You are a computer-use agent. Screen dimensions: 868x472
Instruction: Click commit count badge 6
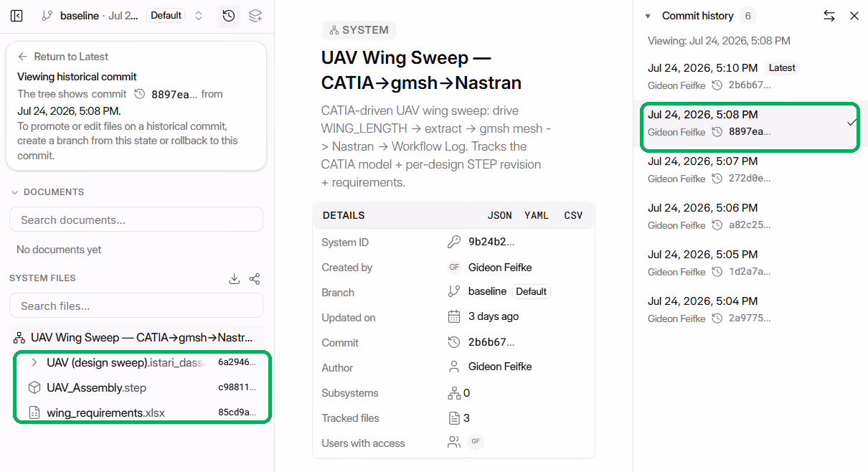point(747,16)
